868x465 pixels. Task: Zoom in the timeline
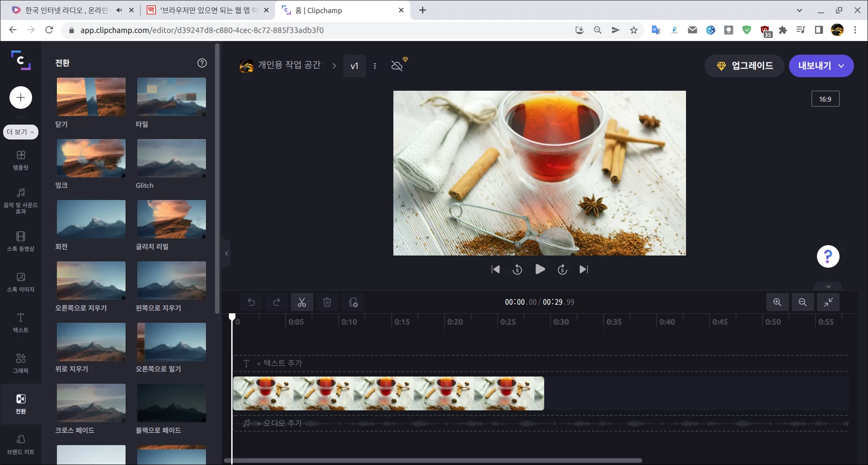tap(778, 302)
